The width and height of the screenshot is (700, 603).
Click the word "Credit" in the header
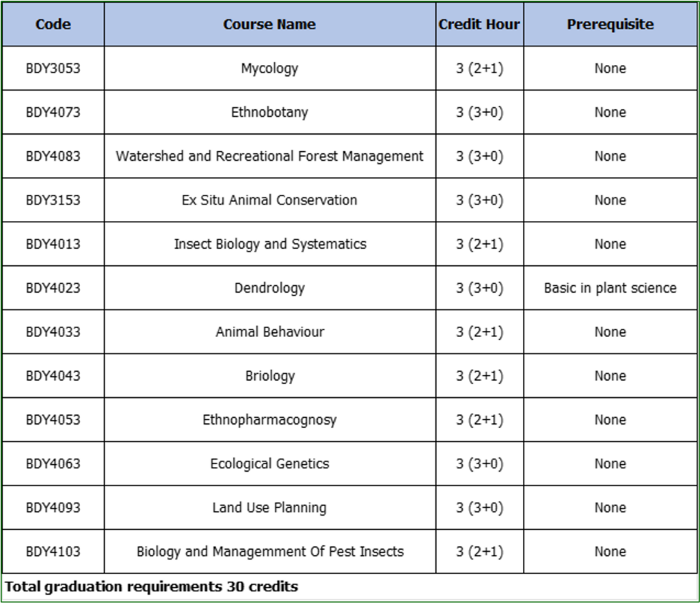pos(461,25)
